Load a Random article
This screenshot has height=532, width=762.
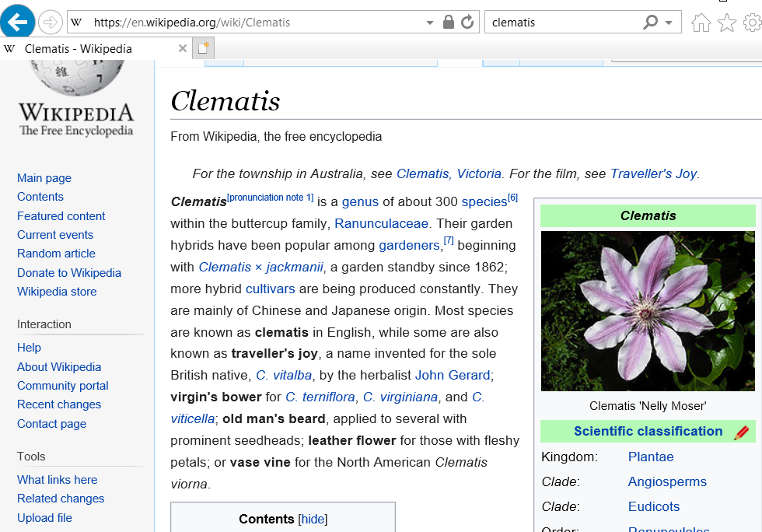[56, 254]
